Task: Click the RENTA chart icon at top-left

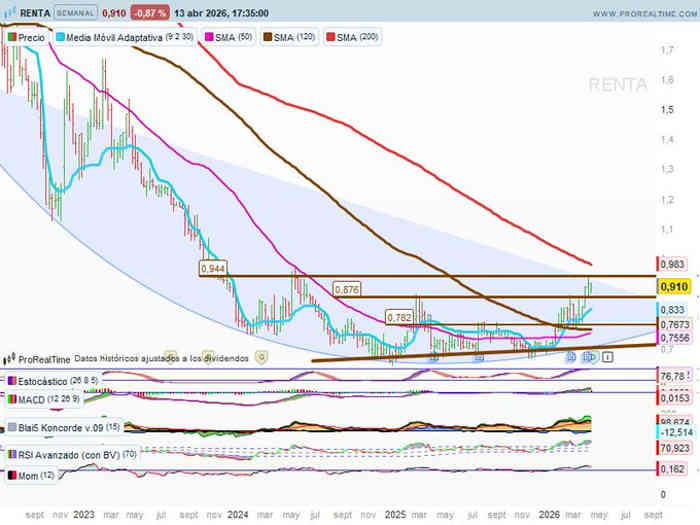Action: pyautogui.click(x=11, y=15)
